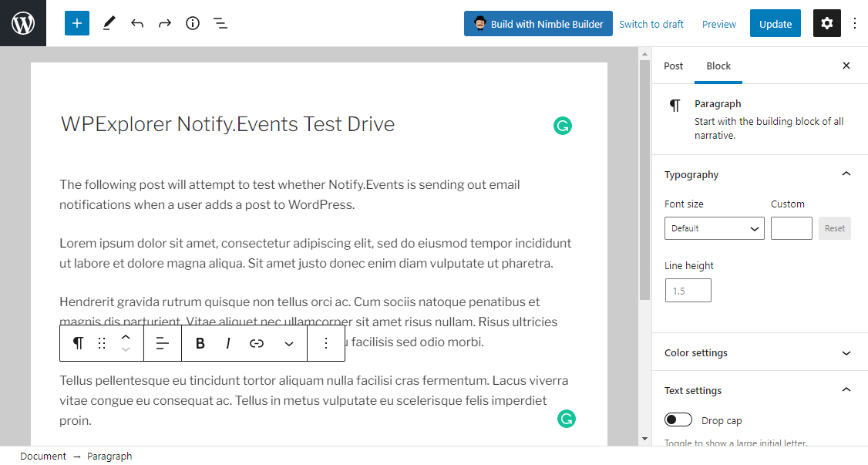Toggle bold formatting

[x=200, y=343]
